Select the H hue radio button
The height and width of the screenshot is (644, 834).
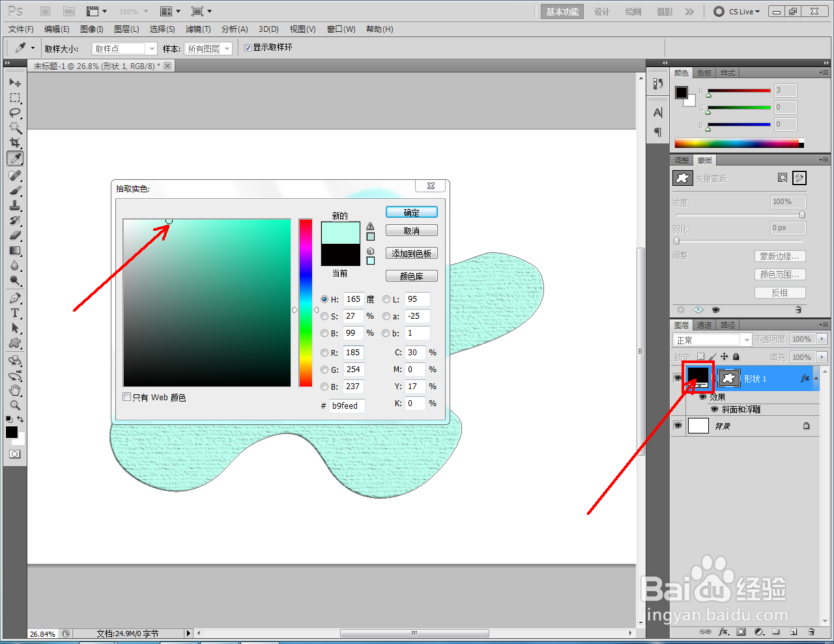coord(324,299)
